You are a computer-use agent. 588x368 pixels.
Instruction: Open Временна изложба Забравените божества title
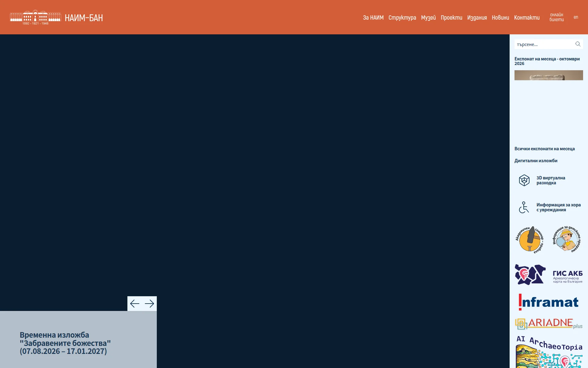tap(65, 343)
